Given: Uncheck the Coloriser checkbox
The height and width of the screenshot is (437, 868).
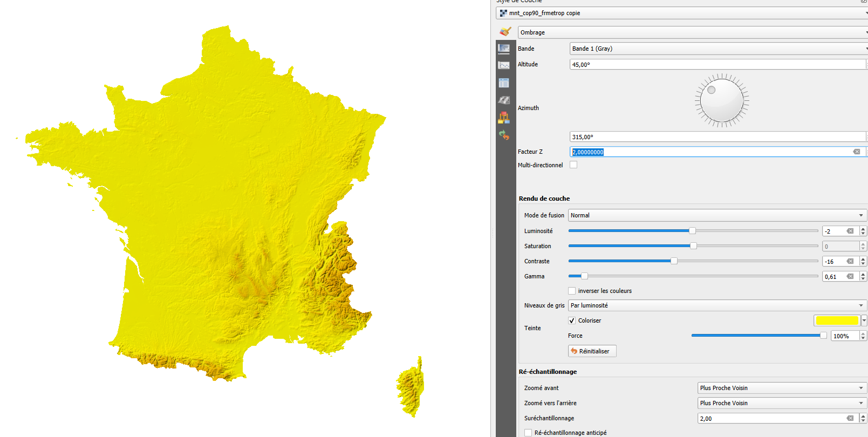Looking at the screenshot, I should pyautogui.click(x=572, y=320).
